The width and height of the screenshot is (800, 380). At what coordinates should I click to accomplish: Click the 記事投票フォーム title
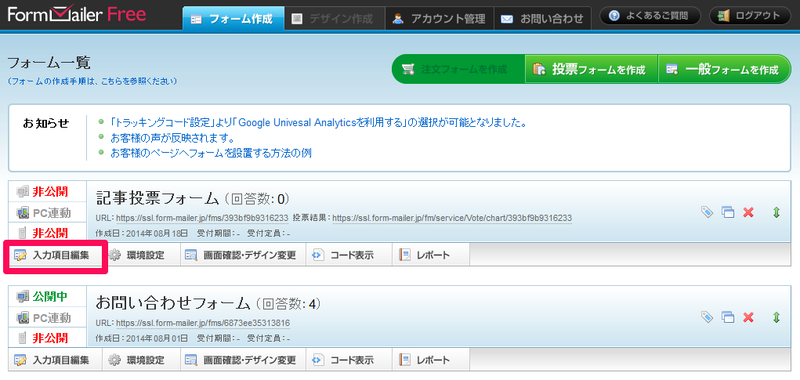(157, 198)
